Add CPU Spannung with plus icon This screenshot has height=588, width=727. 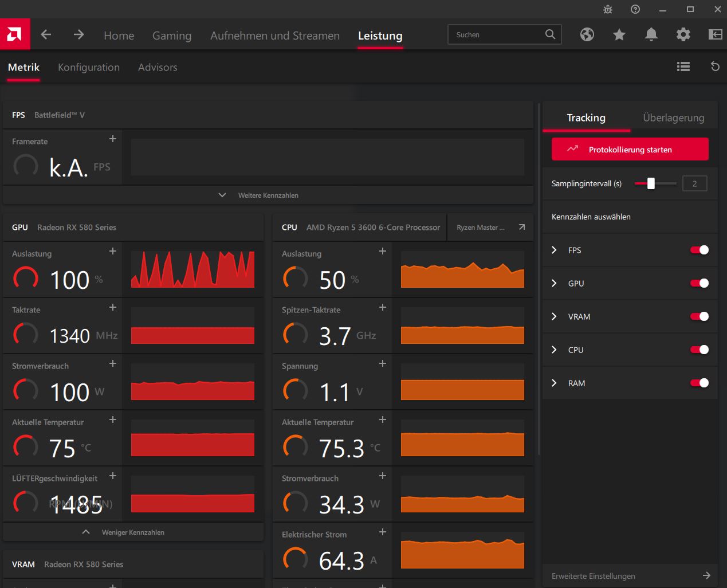(x=383, y=363)
